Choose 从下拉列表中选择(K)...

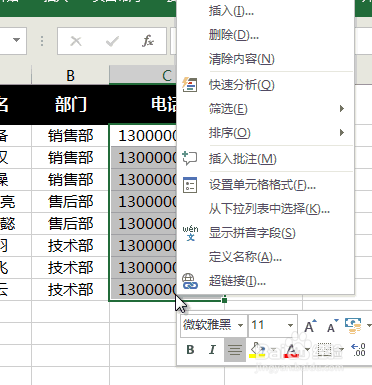coord(265,209)
